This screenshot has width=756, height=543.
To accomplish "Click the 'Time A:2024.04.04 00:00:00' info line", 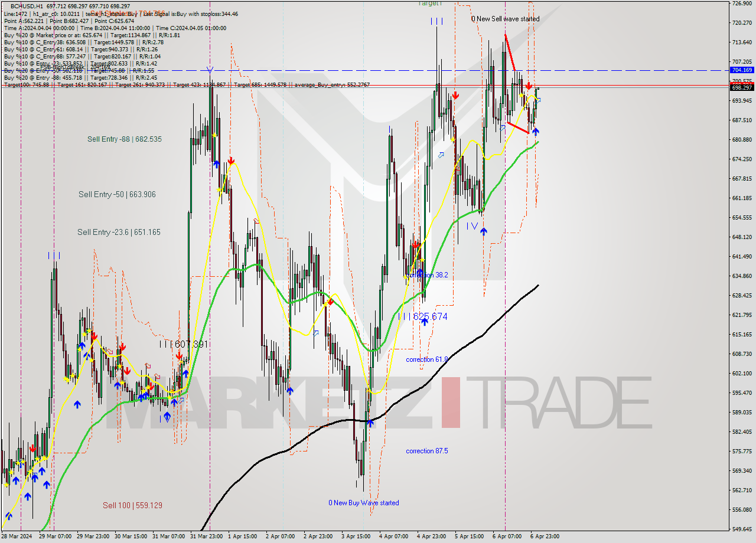I will [x=115, y=28].
